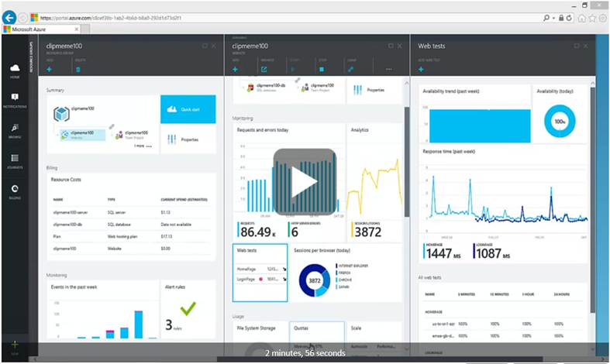The height and width of the screenshot is (364, 610).
Task: Click browser home icon
Action: pyautogui.click(x=581, y=19)
